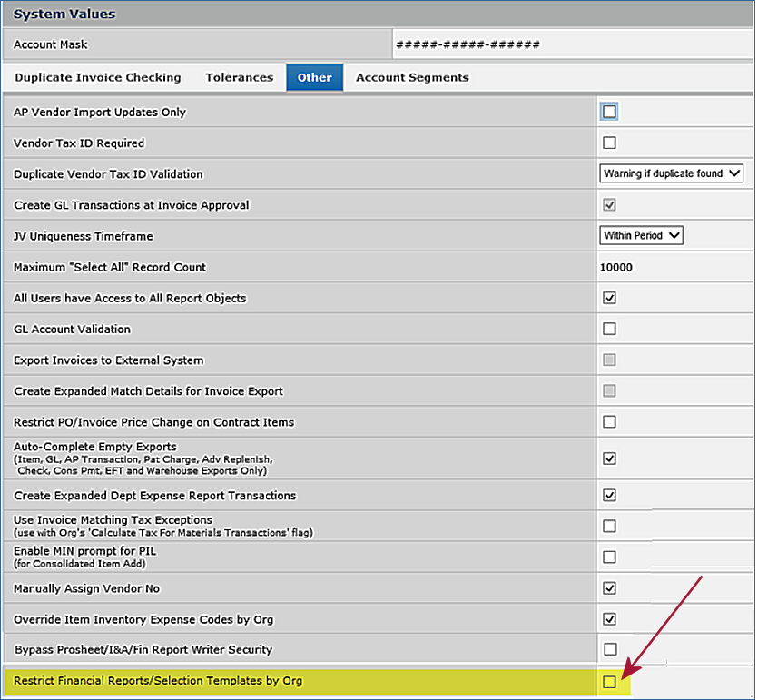Expand the JV Uniqueness Timeframe dropdown
Screen dimensions: 758x700
(641, 236)
